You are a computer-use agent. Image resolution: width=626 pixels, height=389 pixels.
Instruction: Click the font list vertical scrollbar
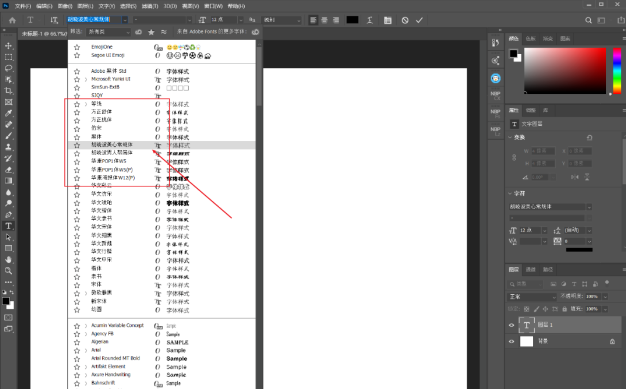(x=260, y=76)
